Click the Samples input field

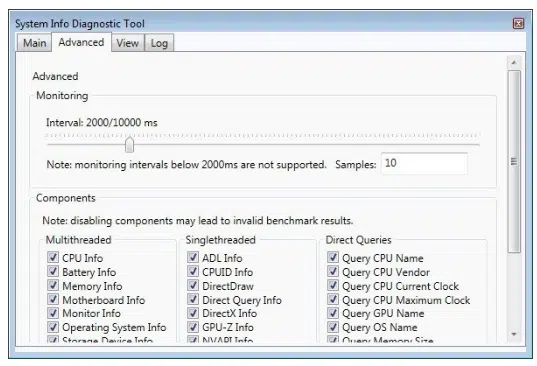click(x=424, y=163)
